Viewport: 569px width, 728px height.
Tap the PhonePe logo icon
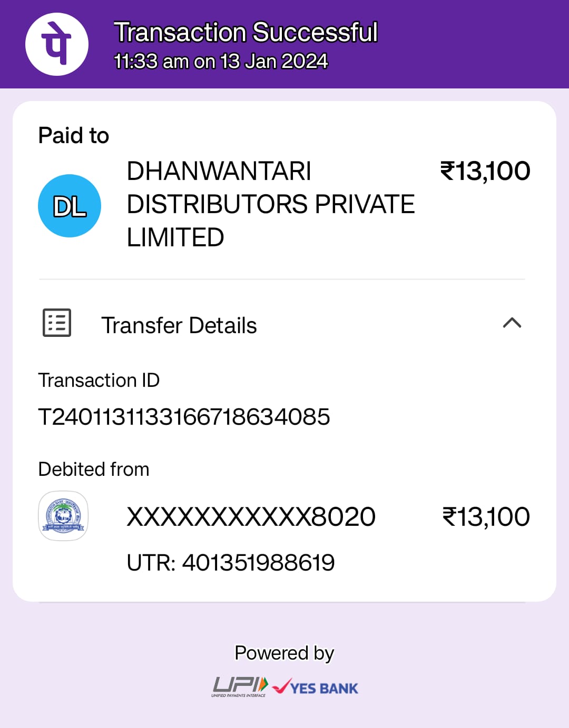click(x=57, y=44)
